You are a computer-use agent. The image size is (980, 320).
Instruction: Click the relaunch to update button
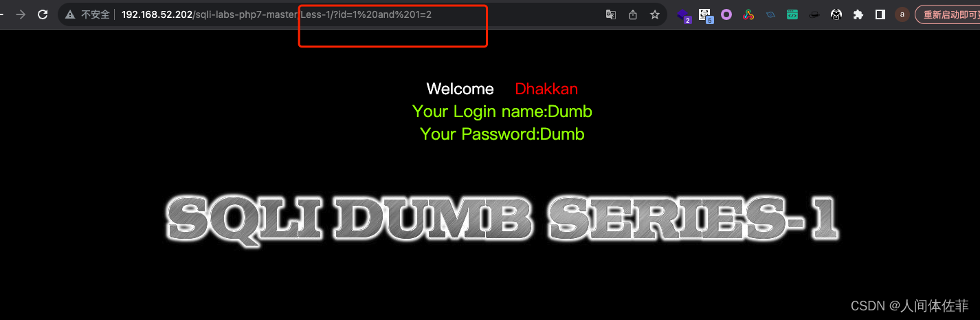click(948, 14)
